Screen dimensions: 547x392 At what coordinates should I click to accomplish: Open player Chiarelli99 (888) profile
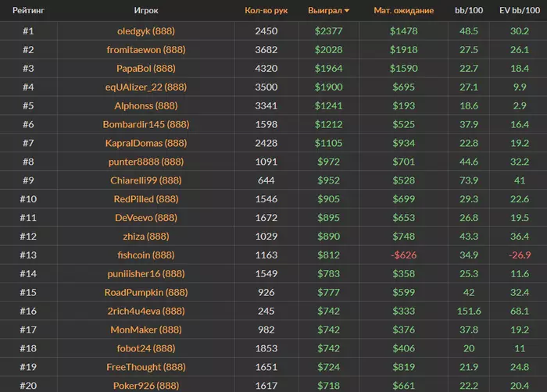pos(146,180)
